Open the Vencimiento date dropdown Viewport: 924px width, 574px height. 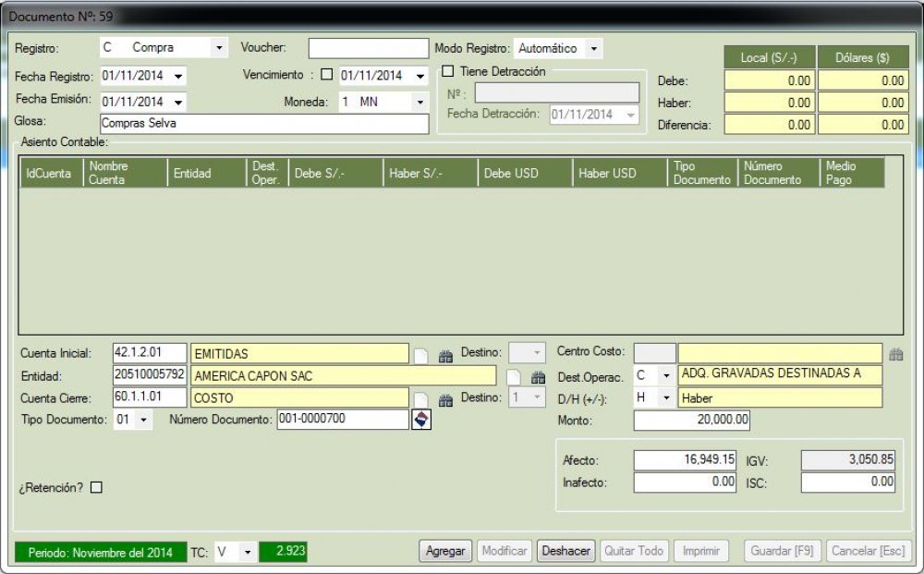click(x=420, y=76)
